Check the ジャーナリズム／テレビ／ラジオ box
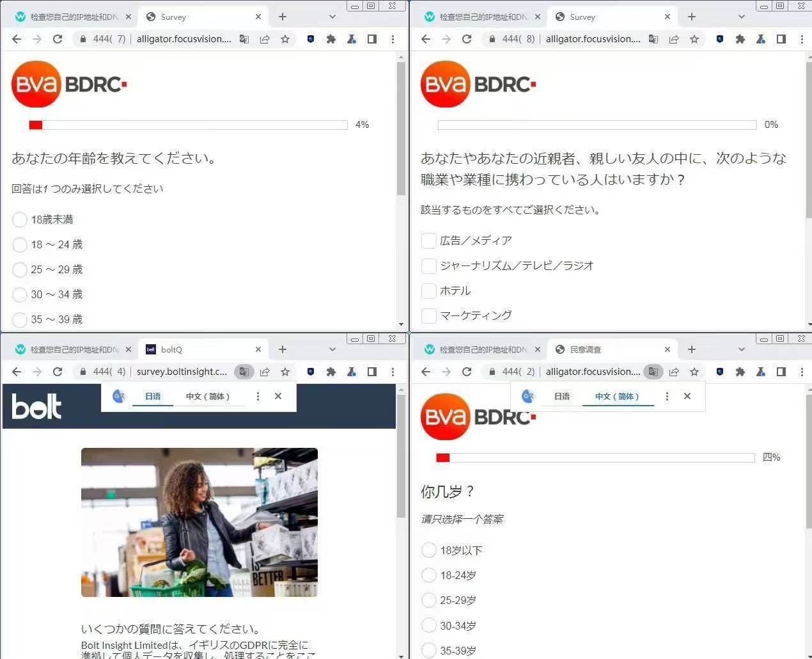Viewport: 812px width, 659px height. (x=429, y=266)
